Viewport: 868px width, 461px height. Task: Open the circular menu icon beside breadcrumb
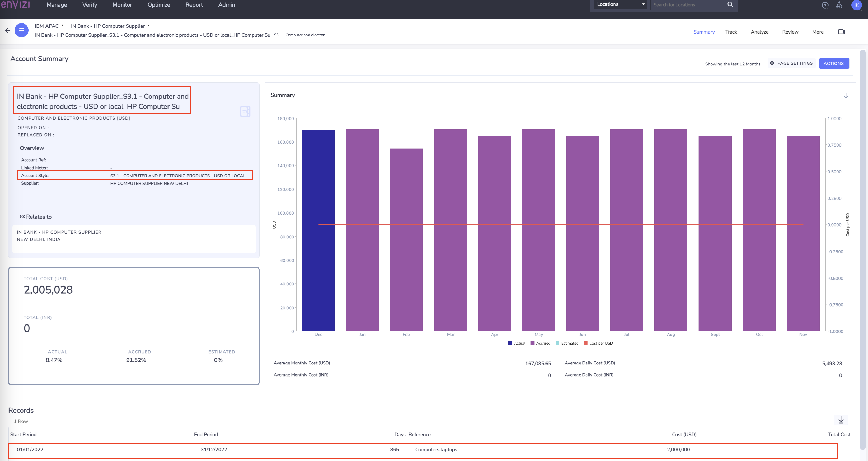[21, 30]
